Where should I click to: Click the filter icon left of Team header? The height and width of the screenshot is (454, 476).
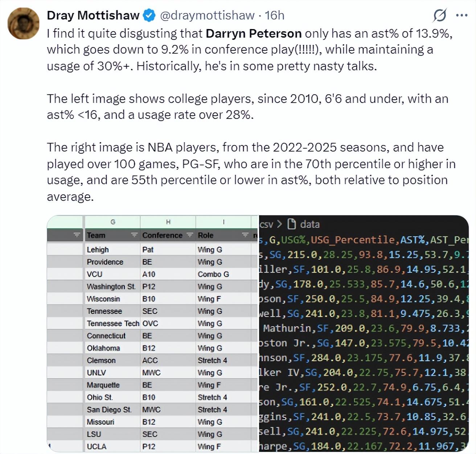click(77, 235)
